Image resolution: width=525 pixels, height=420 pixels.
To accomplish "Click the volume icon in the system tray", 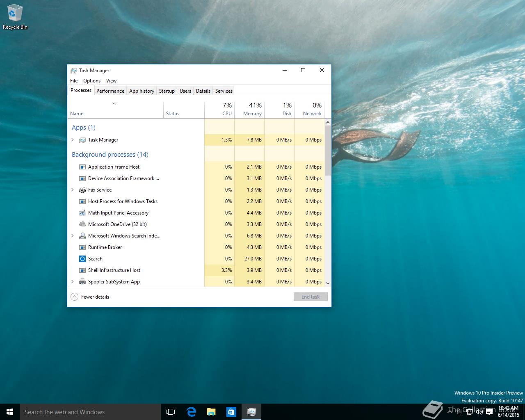I will [479, 412].
